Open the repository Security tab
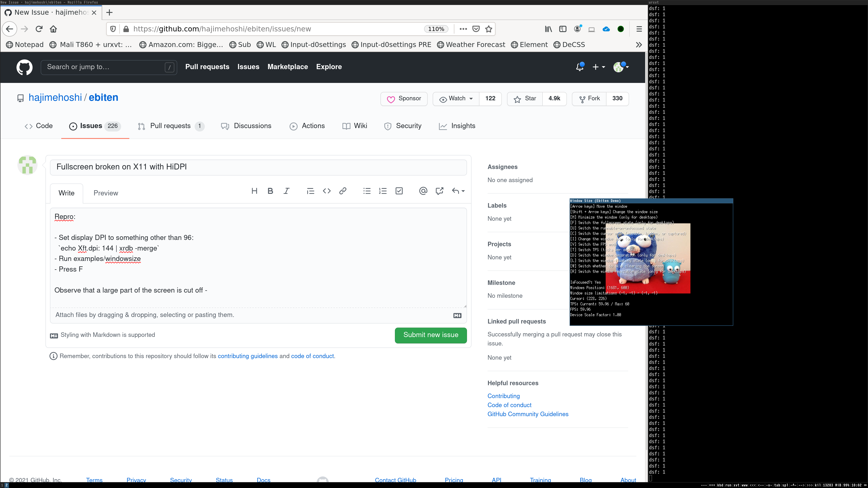The width and height of the screenshot is (868, 488). pyautogui.click(x=403, y=126)
